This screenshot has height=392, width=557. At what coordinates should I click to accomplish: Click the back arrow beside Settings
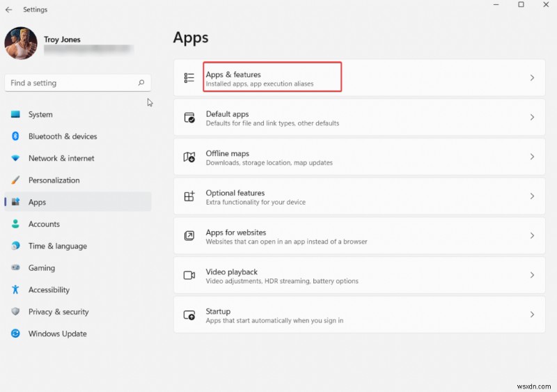pyautogui.click(x=9, y=10)
